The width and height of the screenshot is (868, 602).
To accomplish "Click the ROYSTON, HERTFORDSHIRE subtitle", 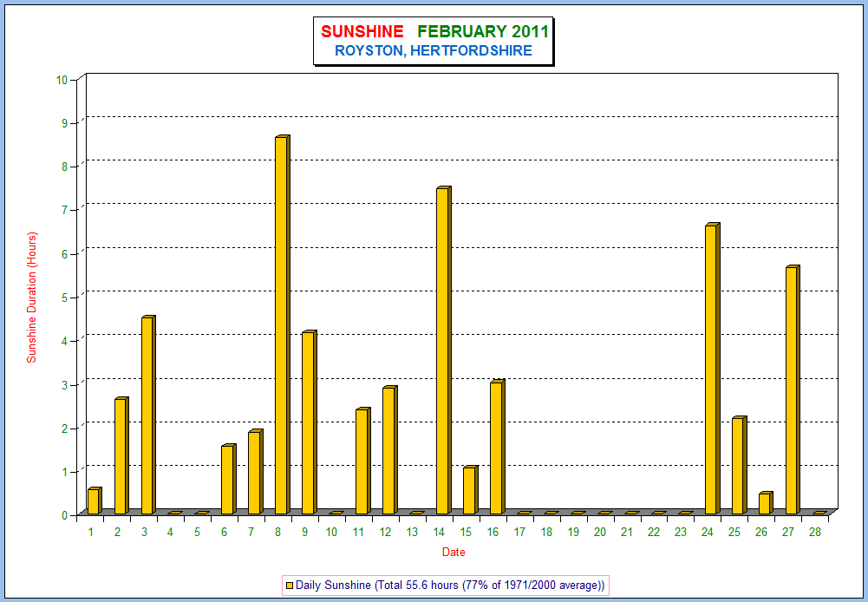I will click(x=434, y=51).
